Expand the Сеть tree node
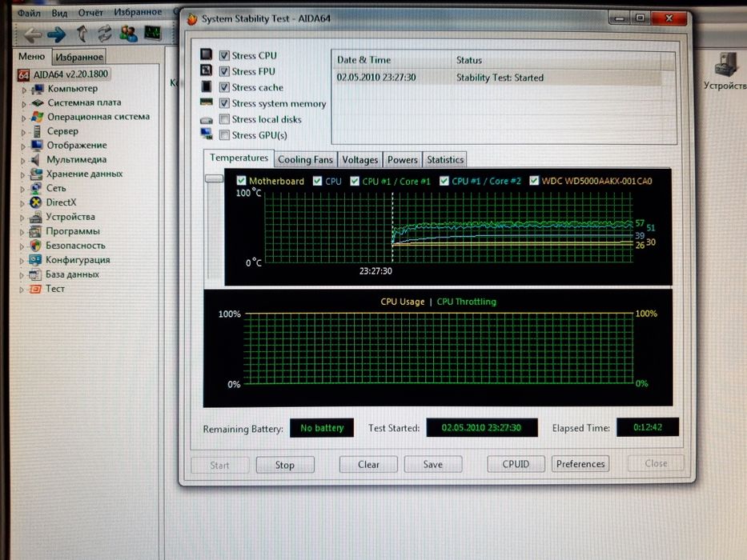 click(x=23, y=189)
